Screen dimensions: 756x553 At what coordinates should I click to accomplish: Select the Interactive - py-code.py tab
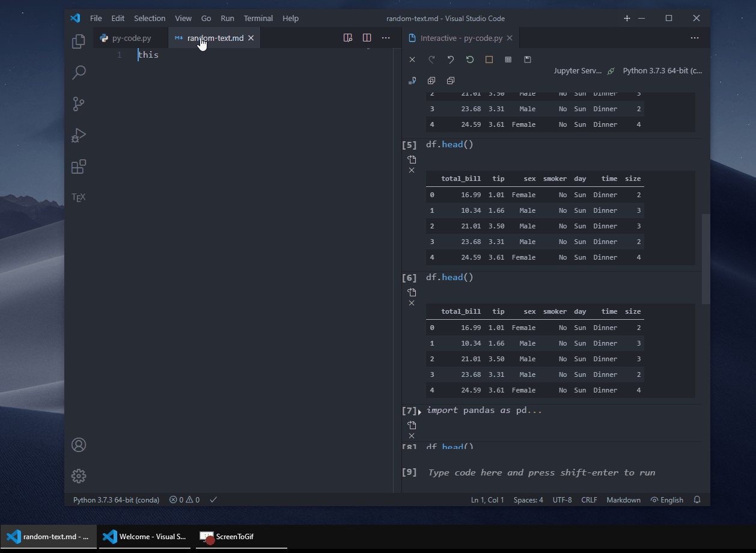point(461,38)
